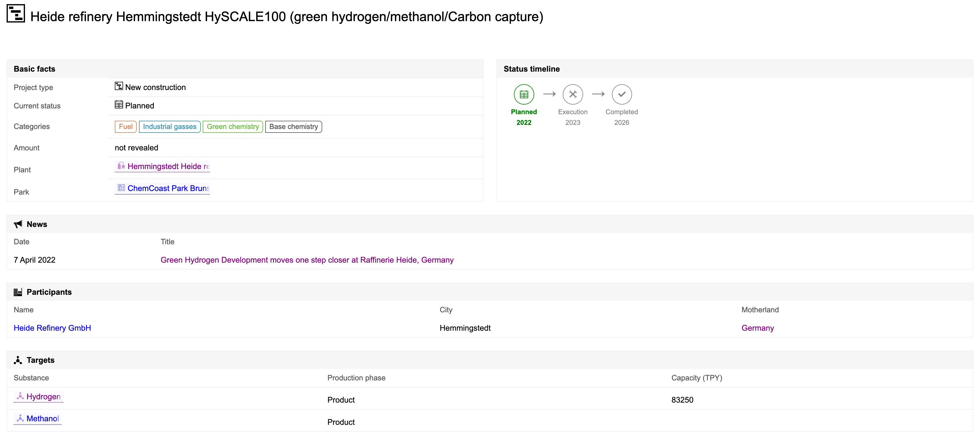This screenshot has width=980, height=435.
Task: Click the calendar icon beside Planned status
Action: [x=119, y=105]
